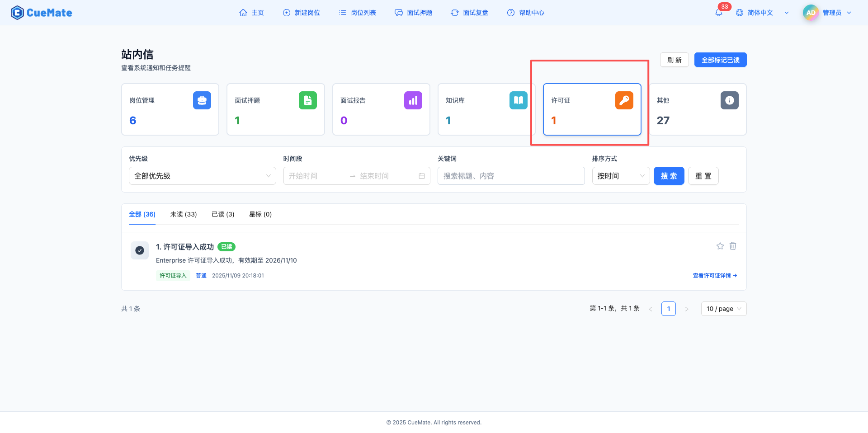Open the 知识库 book icon
Viewport: 868px width, 433px height.
click(x=518, y=100)
